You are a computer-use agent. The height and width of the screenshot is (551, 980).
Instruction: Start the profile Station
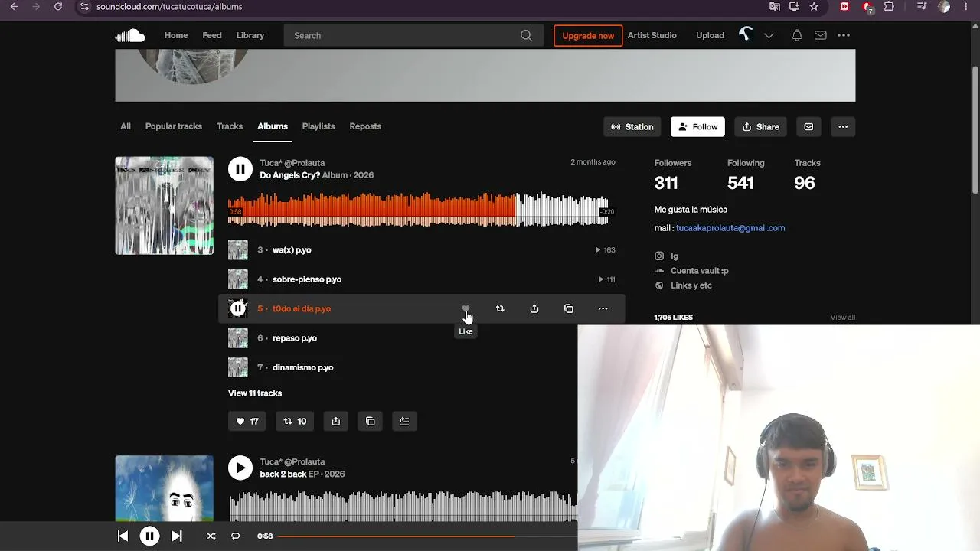click(632, 127)
